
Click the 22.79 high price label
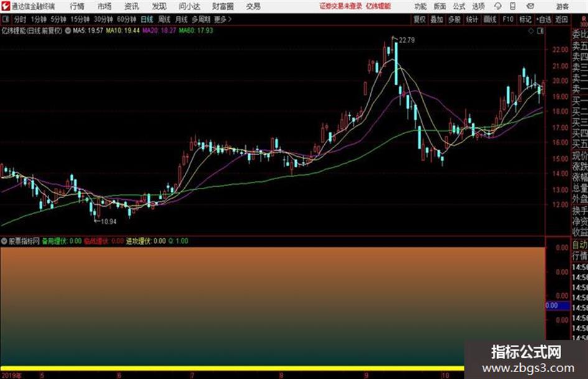point(407,40)
